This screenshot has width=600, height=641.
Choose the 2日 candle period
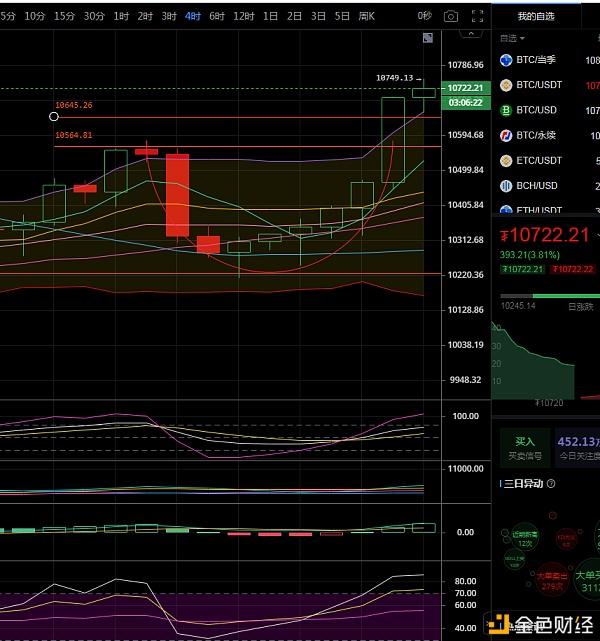[x=294, y=16]
